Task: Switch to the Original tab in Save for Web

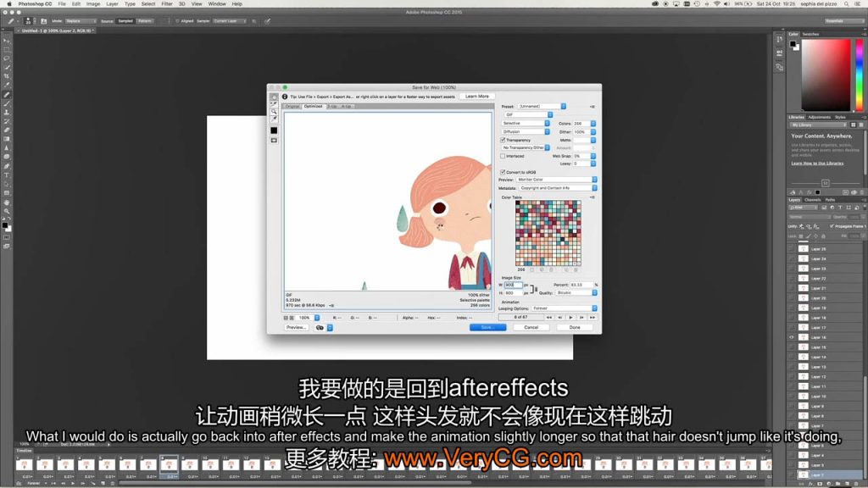Action: click(292, 106)
